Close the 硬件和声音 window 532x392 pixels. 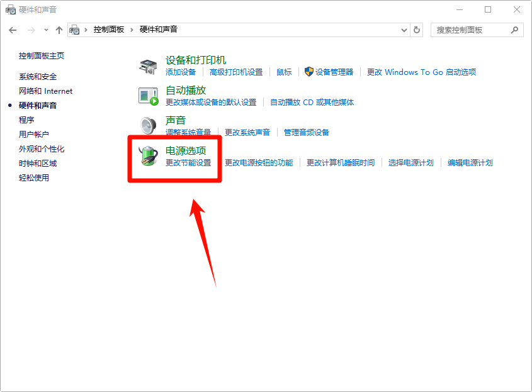pyautogui.click(x=517, y=9)
